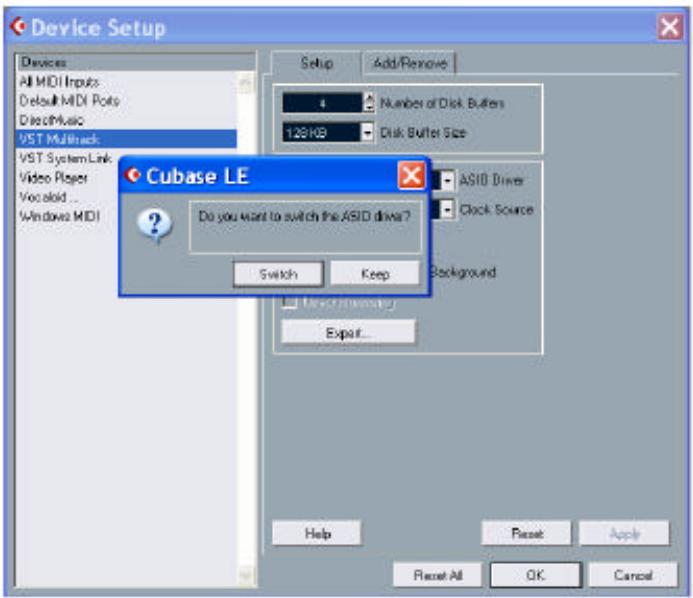Click the device list scrollbar up arrow
The width and height of the screenshot is (693, 598).
click(x=246, y=82)
